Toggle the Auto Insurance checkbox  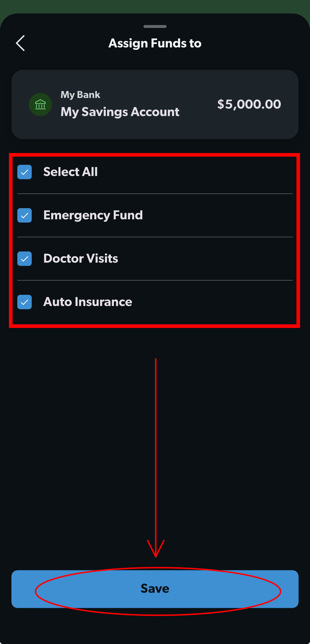pos(25,302)
